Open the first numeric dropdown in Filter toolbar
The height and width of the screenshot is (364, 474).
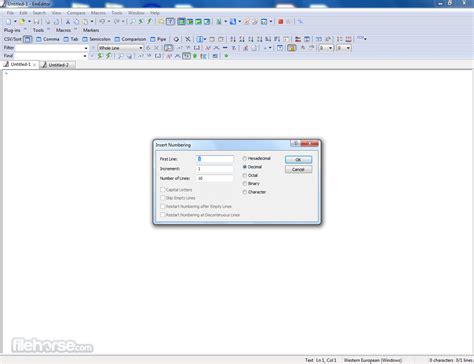pyautogui.click(x=330, y=48)
